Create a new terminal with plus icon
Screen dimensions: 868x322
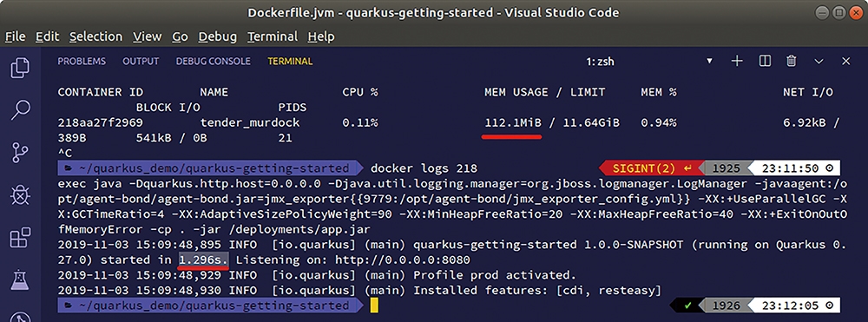pyautogui.click(x=737, y=62)
